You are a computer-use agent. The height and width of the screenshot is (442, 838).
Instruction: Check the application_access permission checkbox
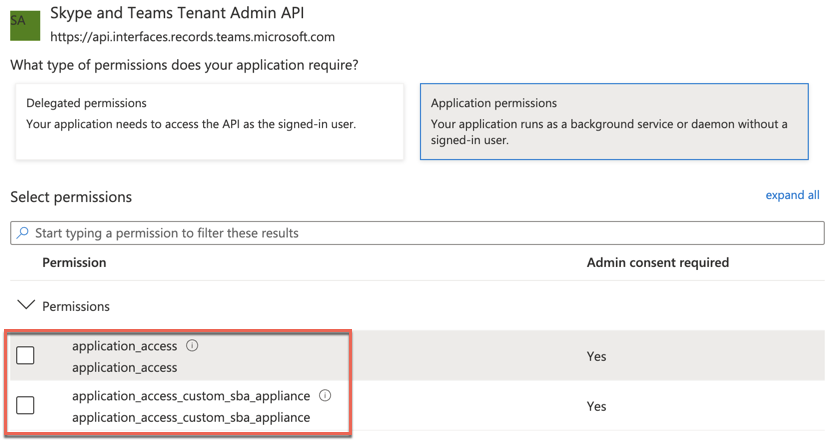25,355
